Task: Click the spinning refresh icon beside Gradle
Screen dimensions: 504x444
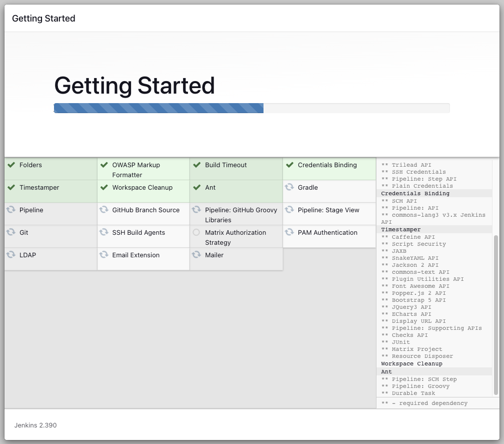Action: click(x=289, y=187)
